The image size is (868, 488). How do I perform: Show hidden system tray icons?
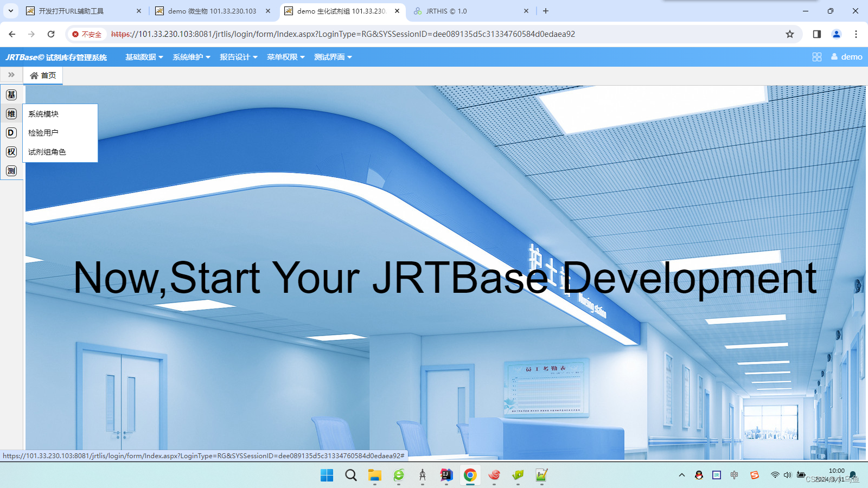682,475
